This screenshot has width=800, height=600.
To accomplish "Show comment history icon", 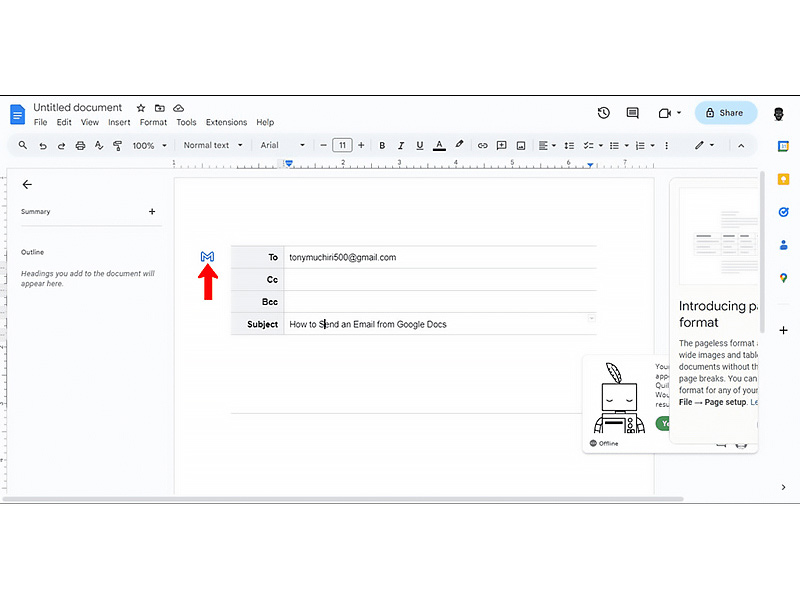I will point(633,113).
